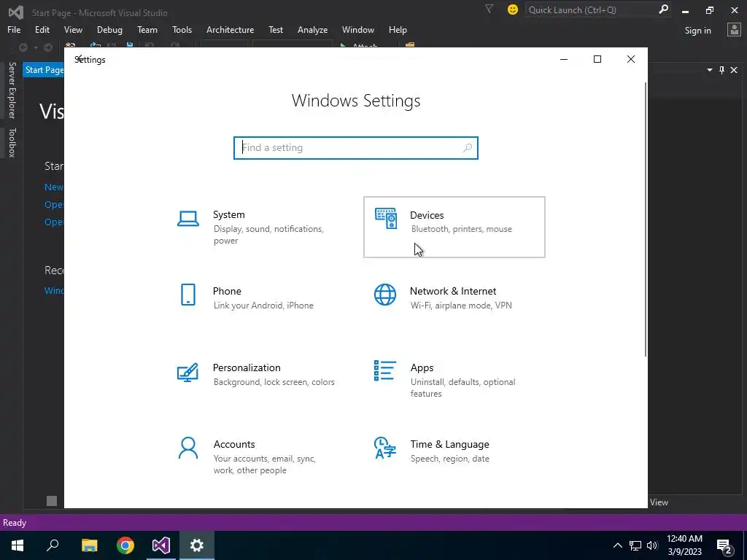Open the File menu in Visual Studio
The height and width of the screenshot is (560, 747).
click(x=14, y=29)
